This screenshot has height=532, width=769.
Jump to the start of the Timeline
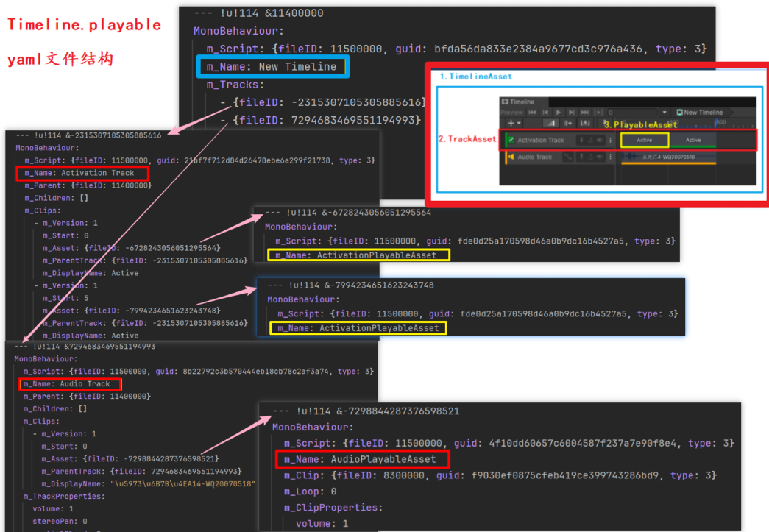[x=532, y=112]
